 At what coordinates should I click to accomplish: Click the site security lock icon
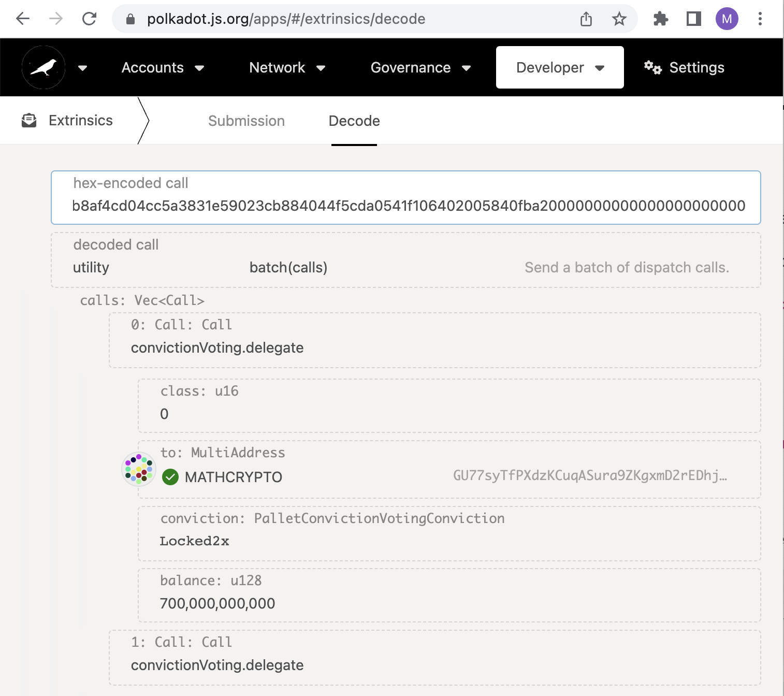[x=129, y=19]
